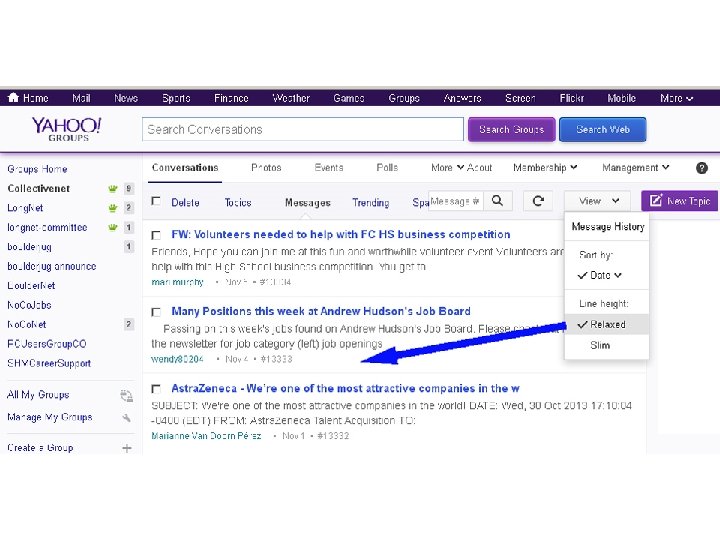Open the Events tab
The height and width of the screenshot is (540, 720).
[x=329, y=168]
